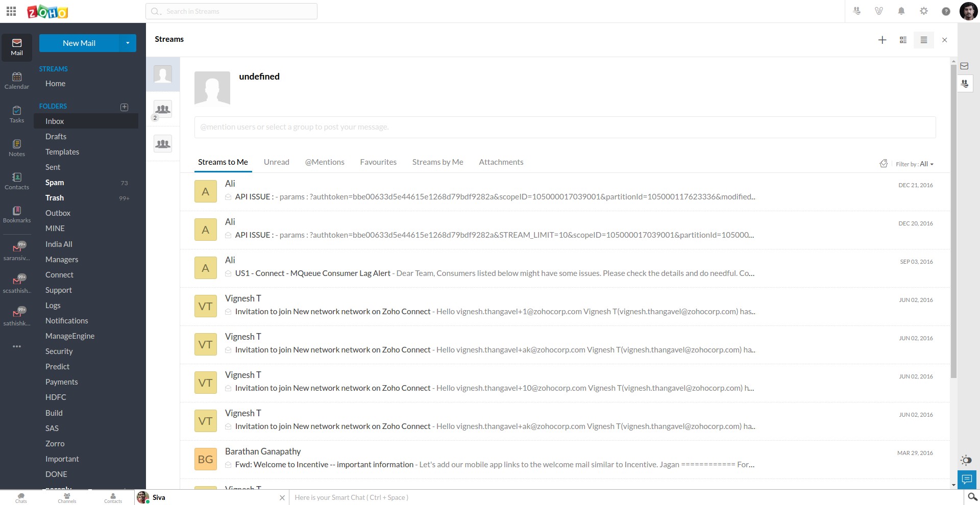Add a new folder plus icon

point(124,107)
